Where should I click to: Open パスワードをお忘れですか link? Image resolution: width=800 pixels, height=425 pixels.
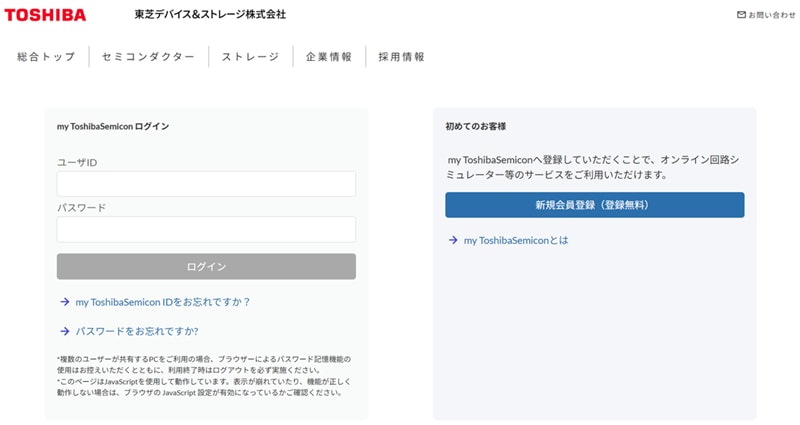(137, 331)
